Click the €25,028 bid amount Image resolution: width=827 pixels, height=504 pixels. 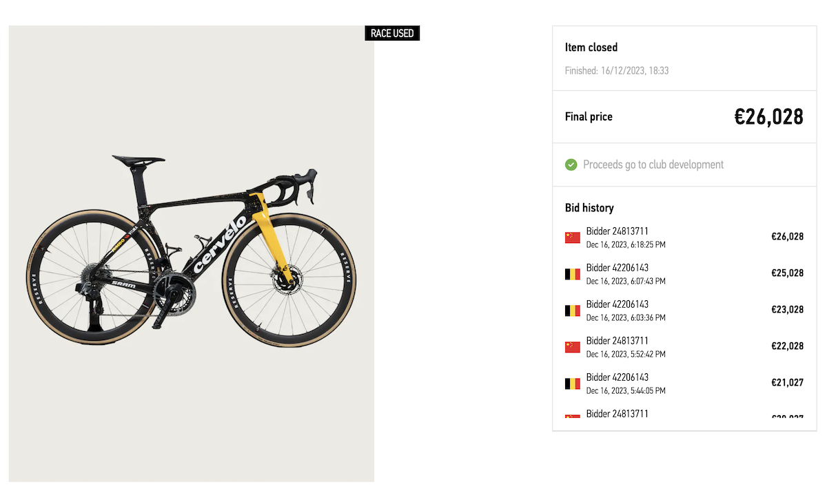(787, 273)
